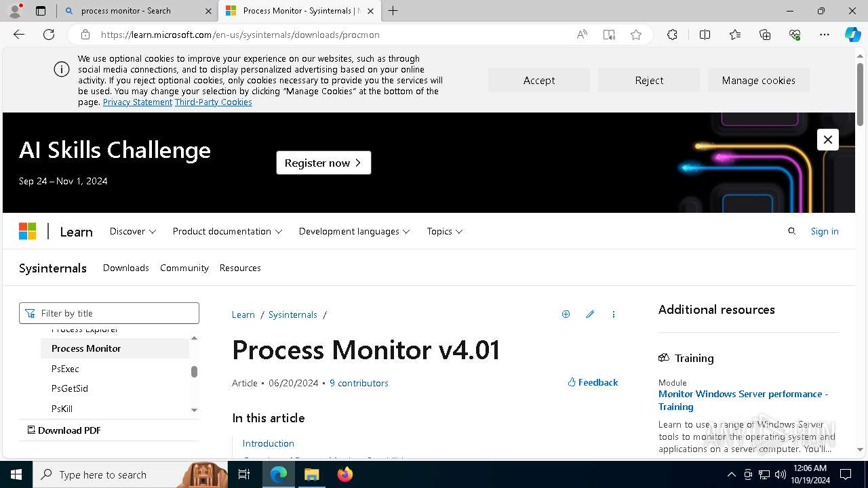Open the tab actions menu icon
The width and height of the screenshot is (868, 488).
tap(41, 11)
